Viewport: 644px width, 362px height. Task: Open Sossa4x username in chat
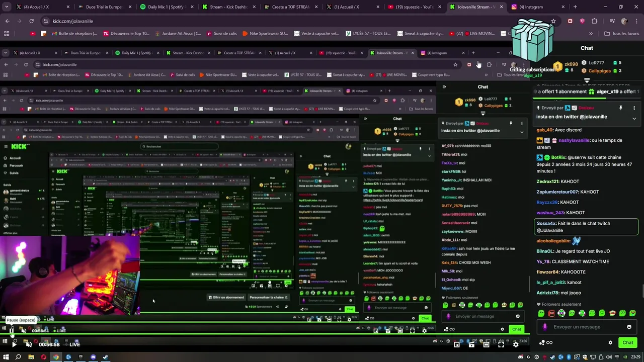pyautogui.click(x=546, y=223)
